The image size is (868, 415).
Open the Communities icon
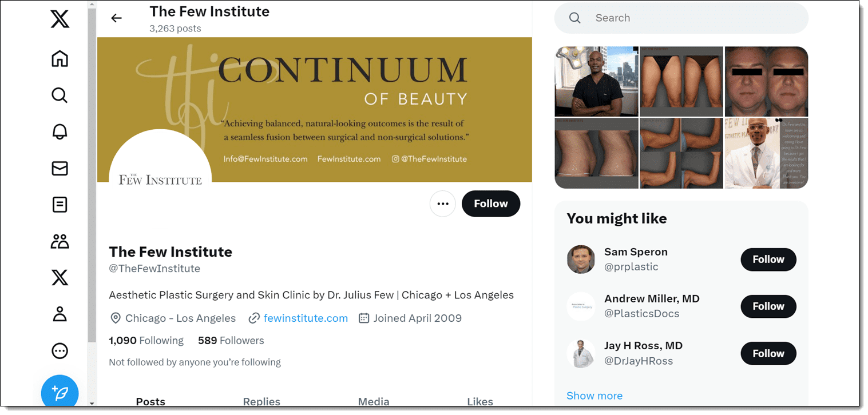click(x=60, y=241)
